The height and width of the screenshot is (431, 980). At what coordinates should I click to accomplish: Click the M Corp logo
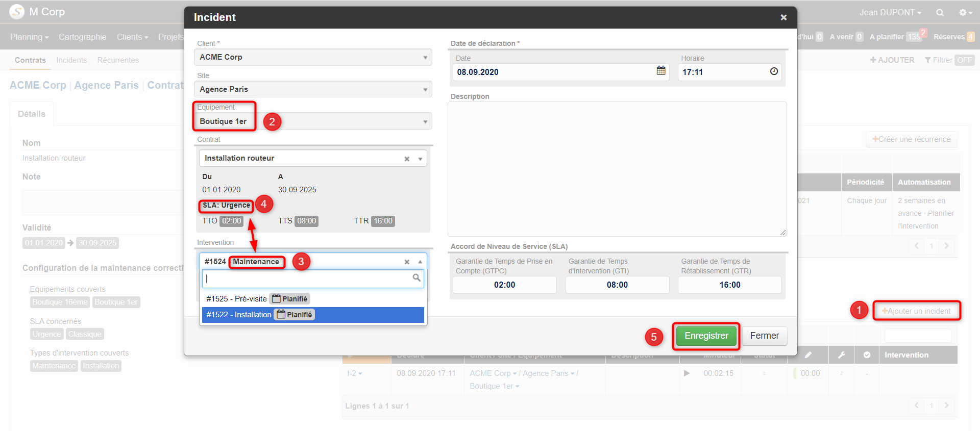(17, 11)
